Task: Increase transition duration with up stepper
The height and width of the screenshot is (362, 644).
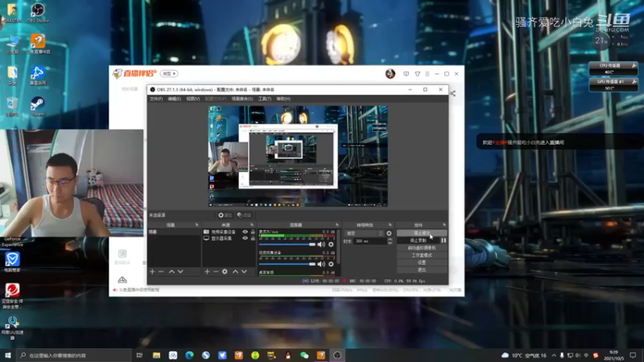Action: point(390,240)
